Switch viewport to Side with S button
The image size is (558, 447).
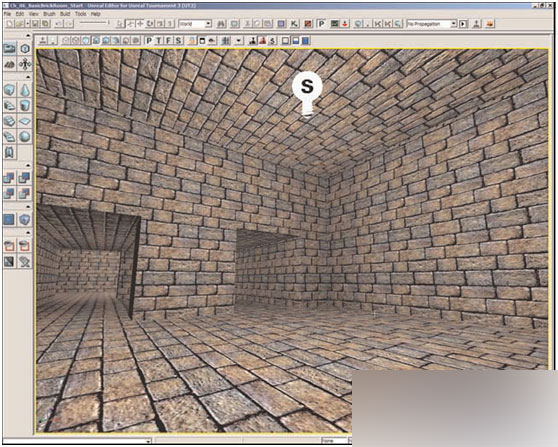coord(178,41)
